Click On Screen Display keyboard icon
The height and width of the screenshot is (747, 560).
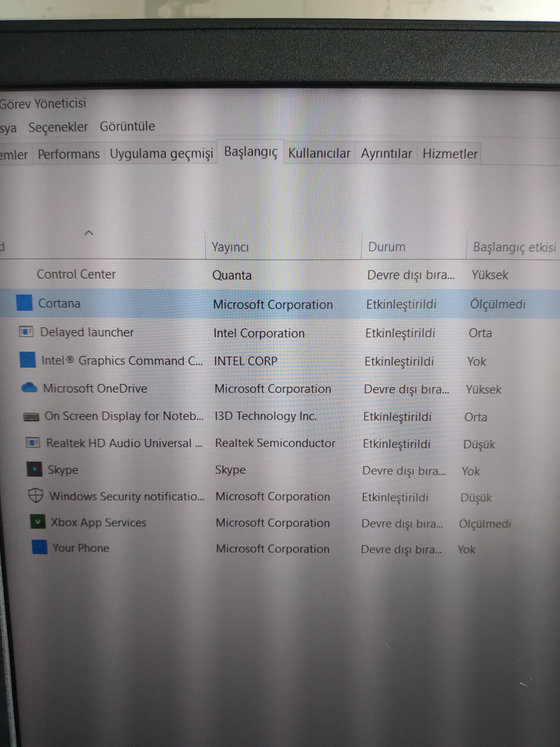coord(31,417)
